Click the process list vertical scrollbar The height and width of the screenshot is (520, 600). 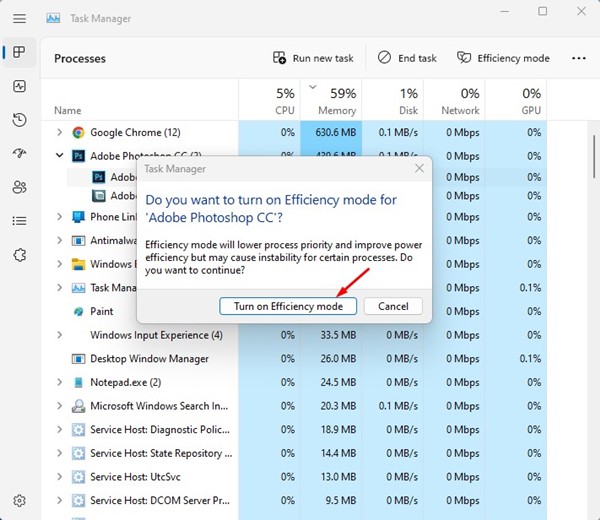[594, 155]
